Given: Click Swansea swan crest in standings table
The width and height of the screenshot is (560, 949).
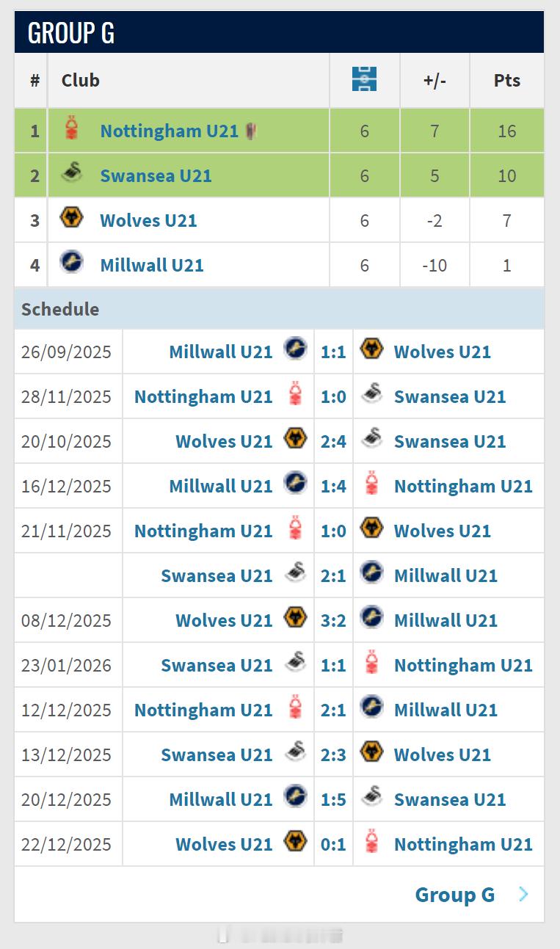Looking at the screenshot, I should click(x=71, y=173).
